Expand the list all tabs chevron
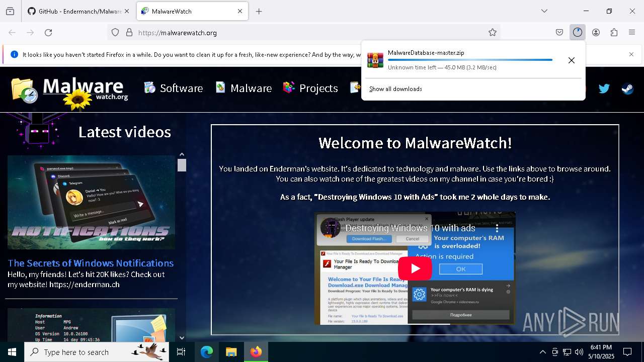Viewport: 644px width, 362px height. tap(544, 11)
